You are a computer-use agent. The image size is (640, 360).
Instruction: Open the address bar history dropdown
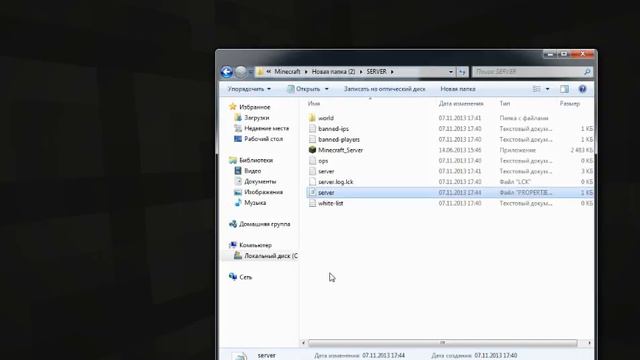451,72
